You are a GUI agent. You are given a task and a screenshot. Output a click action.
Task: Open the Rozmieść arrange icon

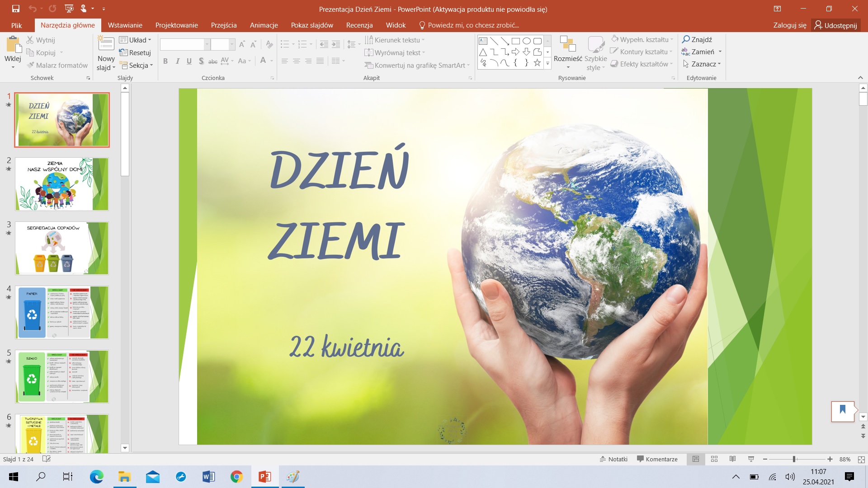click(x=567, y=45)
